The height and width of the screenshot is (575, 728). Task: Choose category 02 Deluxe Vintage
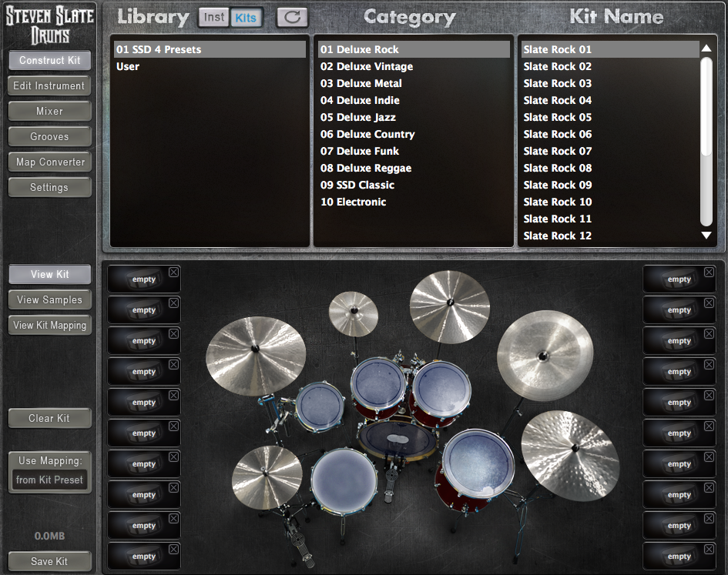[x=414, y=66]
